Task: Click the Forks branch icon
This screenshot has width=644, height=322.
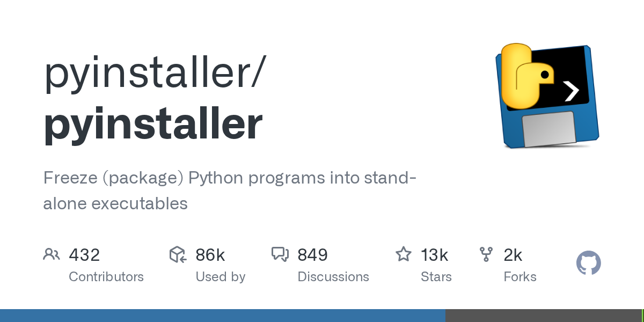Action: click(486, 254)
